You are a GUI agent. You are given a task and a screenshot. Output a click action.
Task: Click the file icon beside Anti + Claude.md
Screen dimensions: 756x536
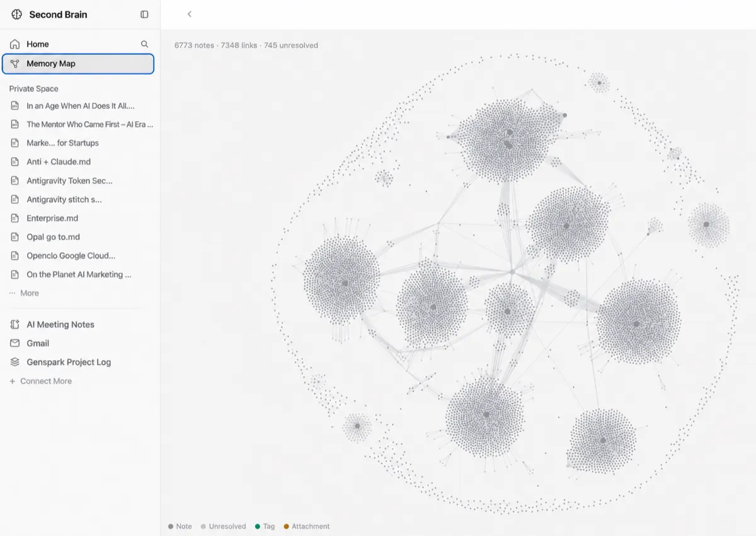click(x=15, y=162)
